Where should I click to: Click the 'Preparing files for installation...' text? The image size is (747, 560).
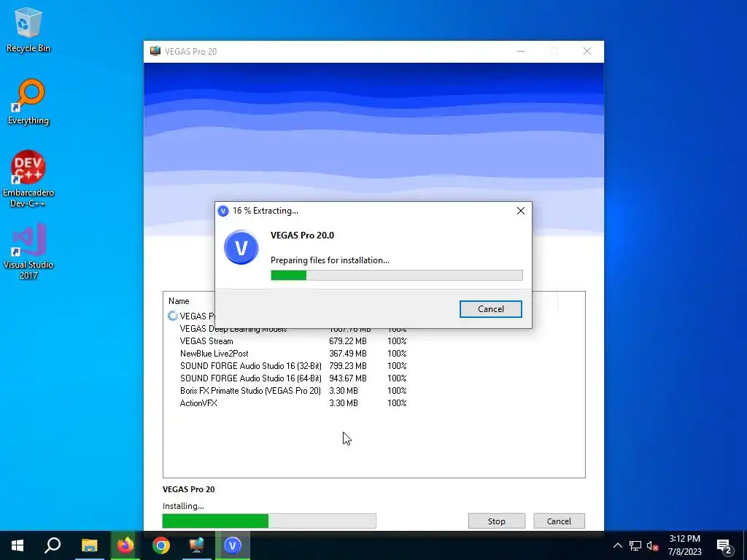(x=330, y=260)
